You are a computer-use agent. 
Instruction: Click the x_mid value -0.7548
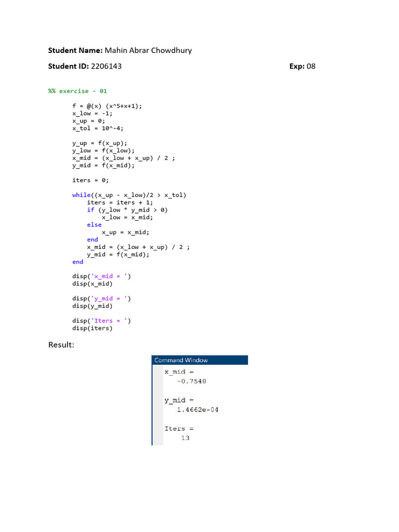[x=192, y=381]
